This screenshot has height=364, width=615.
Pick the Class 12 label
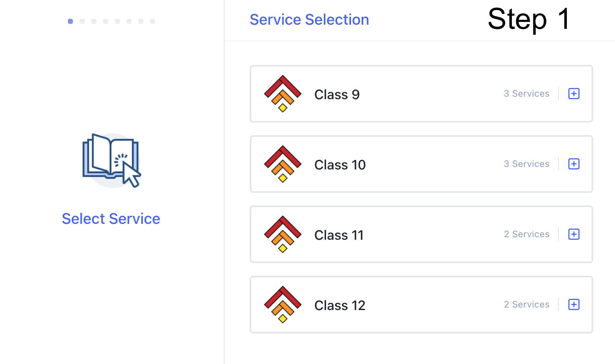point(340,305)
